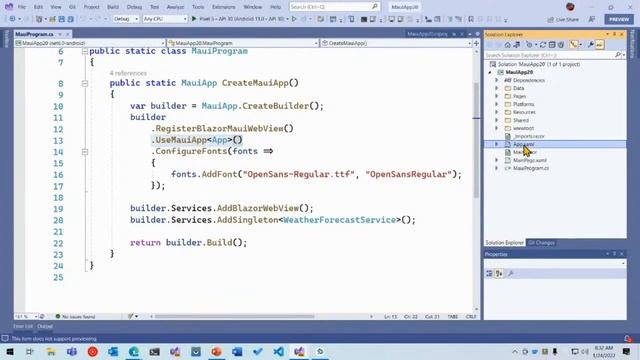Open the feedback icon beside Live Share
Viewport: 640px width, 360px height.
[x=592, y=19]
